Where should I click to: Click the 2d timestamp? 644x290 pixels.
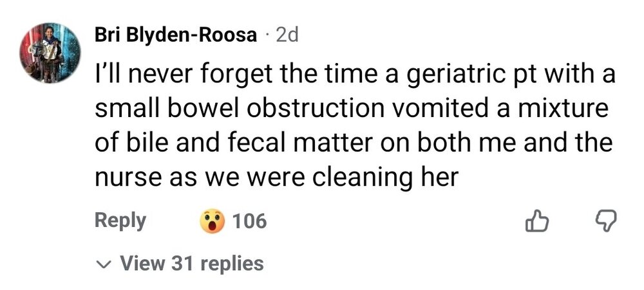(287, 35)
